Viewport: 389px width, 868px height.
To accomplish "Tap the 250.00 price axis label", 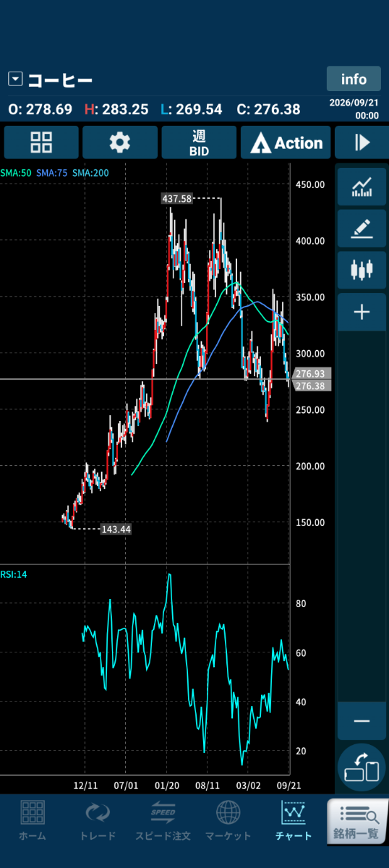I will (x=309, y=410).
